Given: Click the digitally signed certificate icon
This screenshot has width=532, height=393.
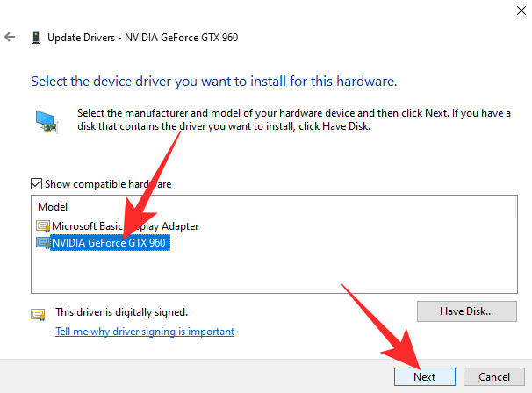Looking at the screenshot, I should point(38,313).
